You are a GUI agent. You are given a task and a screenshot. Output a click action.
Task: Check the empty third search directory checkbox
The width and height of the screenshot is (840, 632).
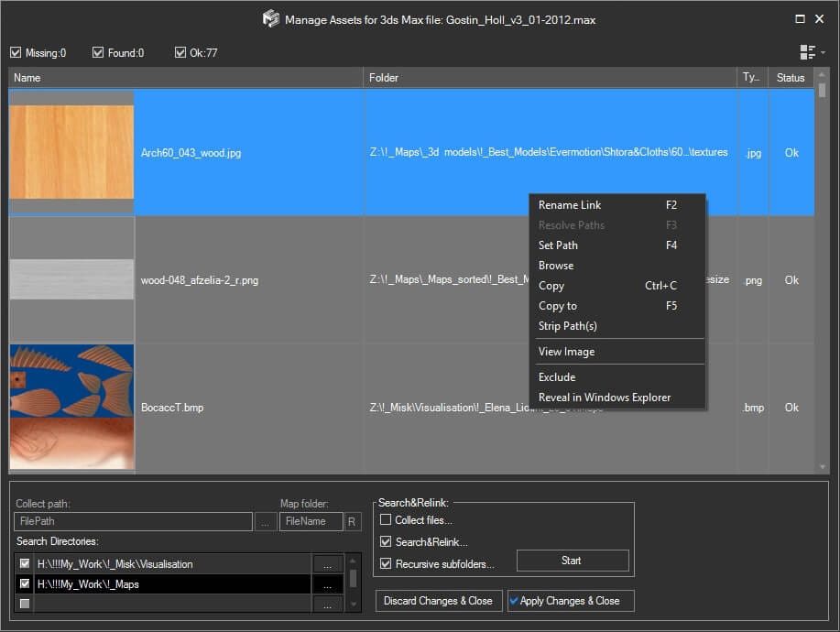(x=25, y=604)
